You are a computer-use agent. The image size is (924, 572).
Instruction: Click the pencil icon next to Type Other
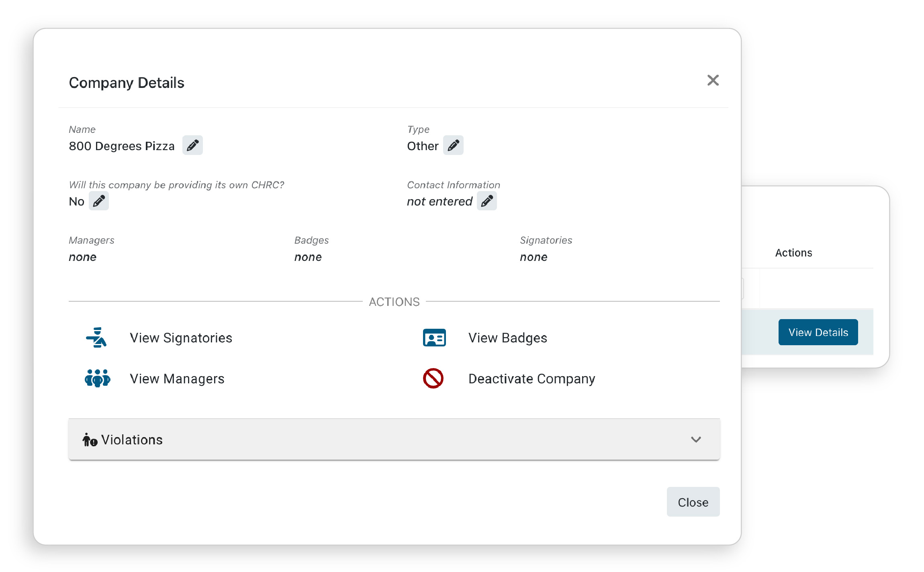[x=453, y=145]
